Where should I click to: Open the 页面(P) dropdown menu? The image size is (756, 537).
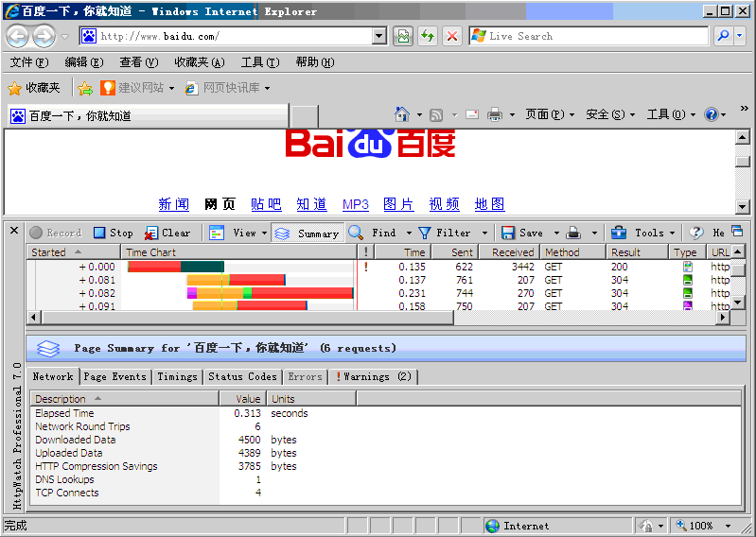coord(550,114)
